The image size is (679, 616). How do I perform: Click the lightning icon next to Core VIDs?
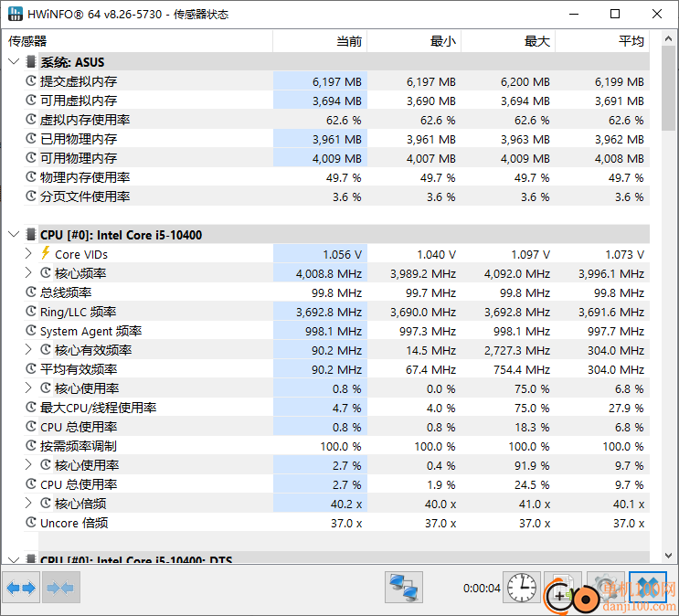click(45, 253)
